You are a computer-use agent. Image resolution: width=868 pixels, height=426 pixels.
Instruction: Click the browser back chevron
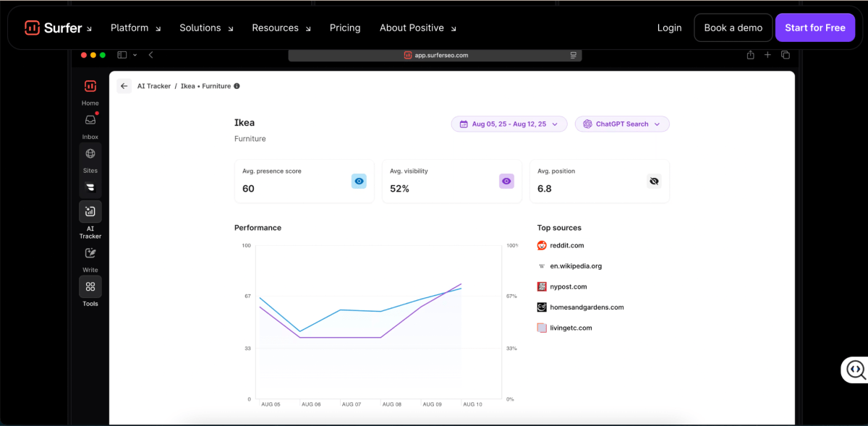(x=150, y=55)
